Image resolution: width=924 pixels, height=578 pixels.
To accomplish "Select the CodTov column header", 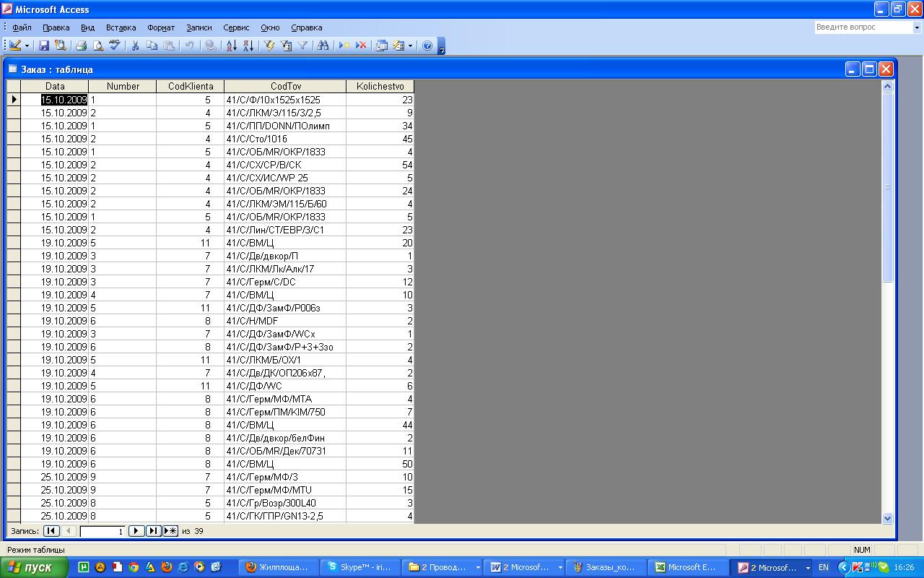I will (286, 86).
